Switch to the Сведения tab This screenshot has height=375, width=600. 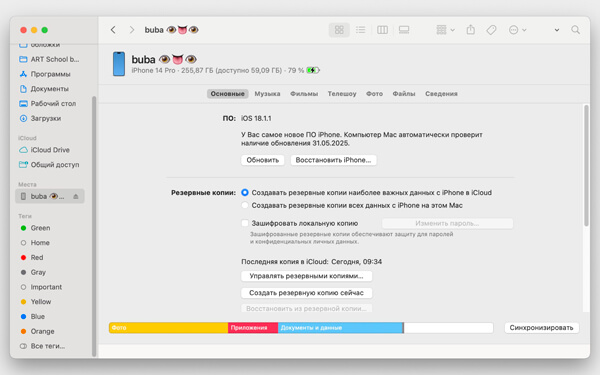[x=441, y=94]
